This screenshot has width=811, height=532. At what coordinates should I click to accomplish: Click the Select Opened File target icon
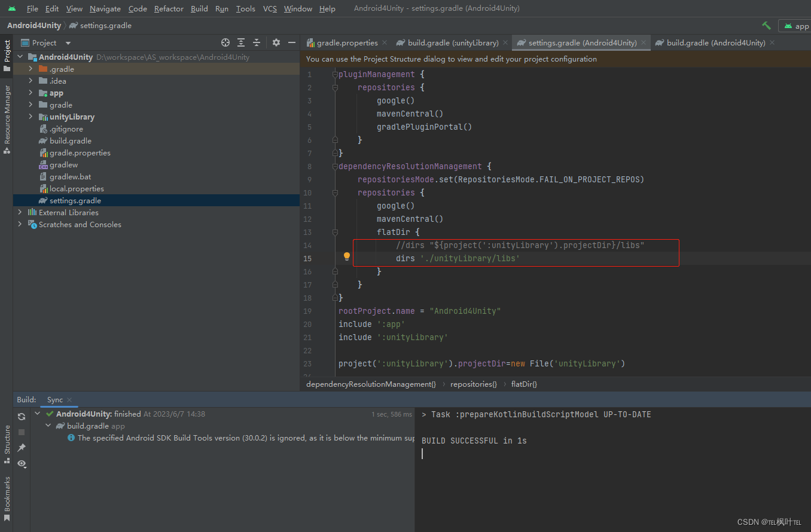pyautogui.click(x=225, y=42)
